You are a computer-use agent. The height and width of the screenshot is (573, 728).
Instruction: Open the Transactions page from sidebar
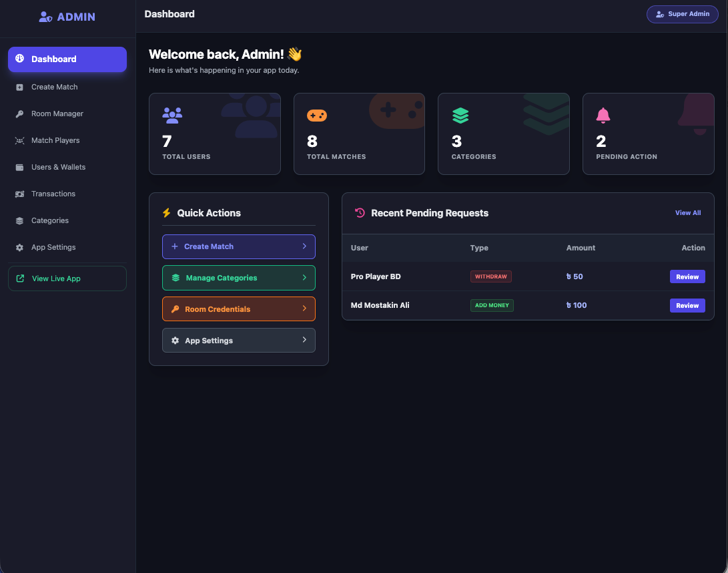(67, 194)
